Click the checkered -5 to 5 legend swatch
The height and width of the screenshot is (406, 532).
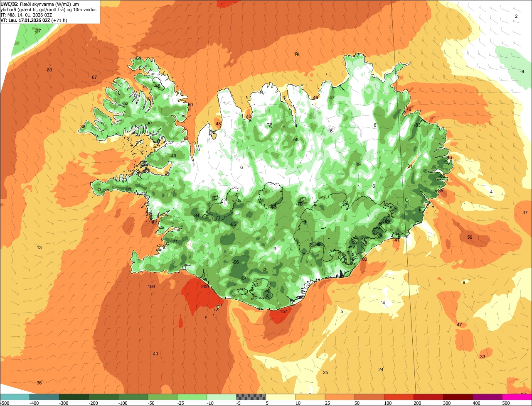pos(251,397)
